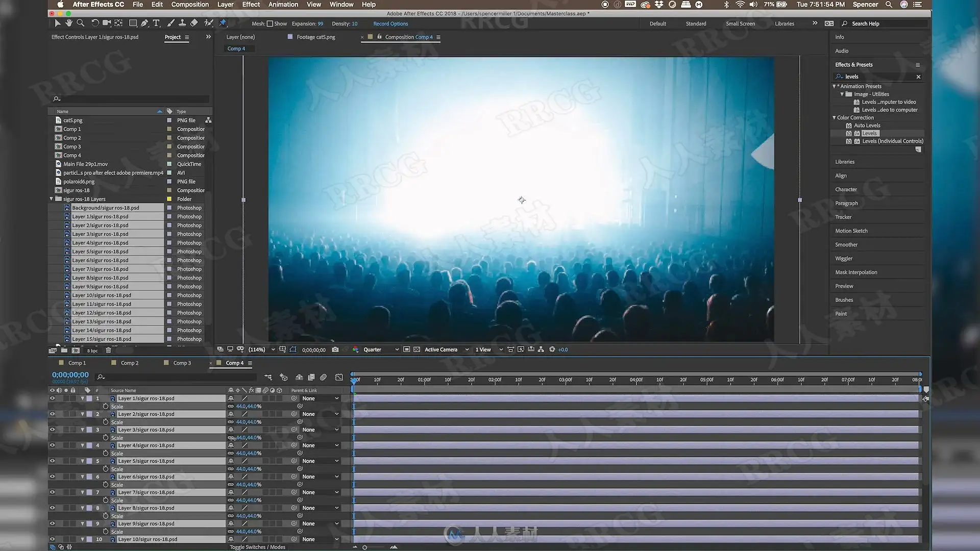Select the Roto Brush tool
The width and height of the screenshot is (980, 551).
[x=208, y=23]
